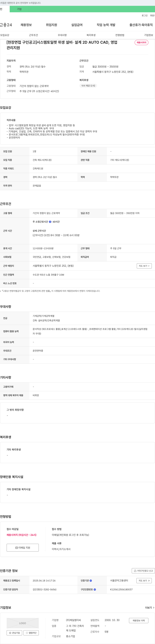Click the help icon next to 인증기관
This screenshot has width=155, height=644.
pos(91,580)
